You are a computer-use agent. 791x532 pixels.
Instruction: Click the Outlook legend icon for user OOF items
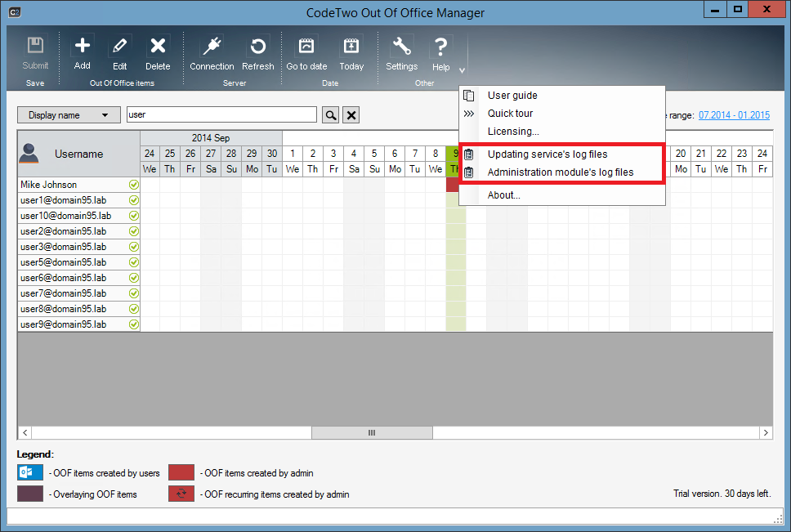click(29, 472)
